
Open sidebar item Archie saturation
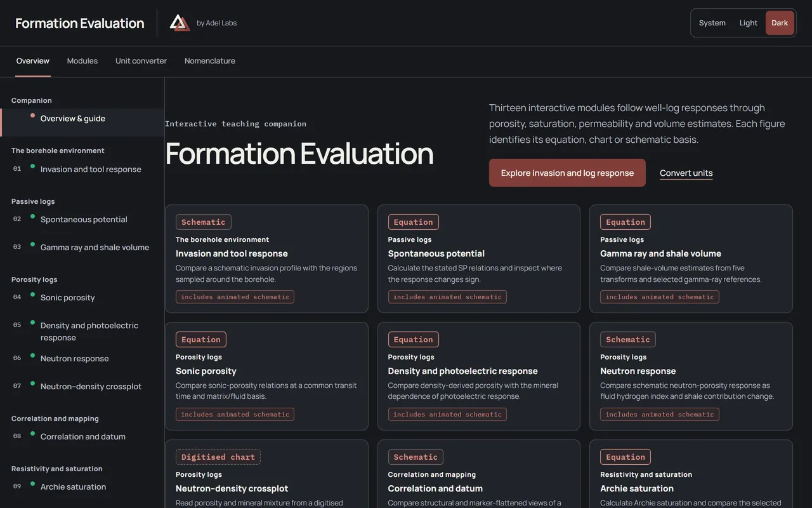tap(82, 490)
